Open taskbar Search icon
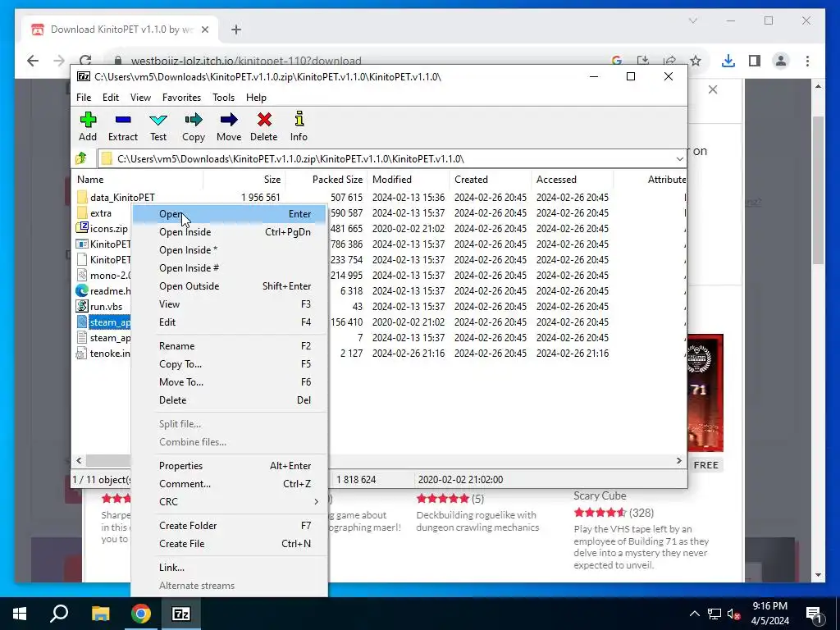The height and width of the screenshot is (630, 840). click(59, 614)
